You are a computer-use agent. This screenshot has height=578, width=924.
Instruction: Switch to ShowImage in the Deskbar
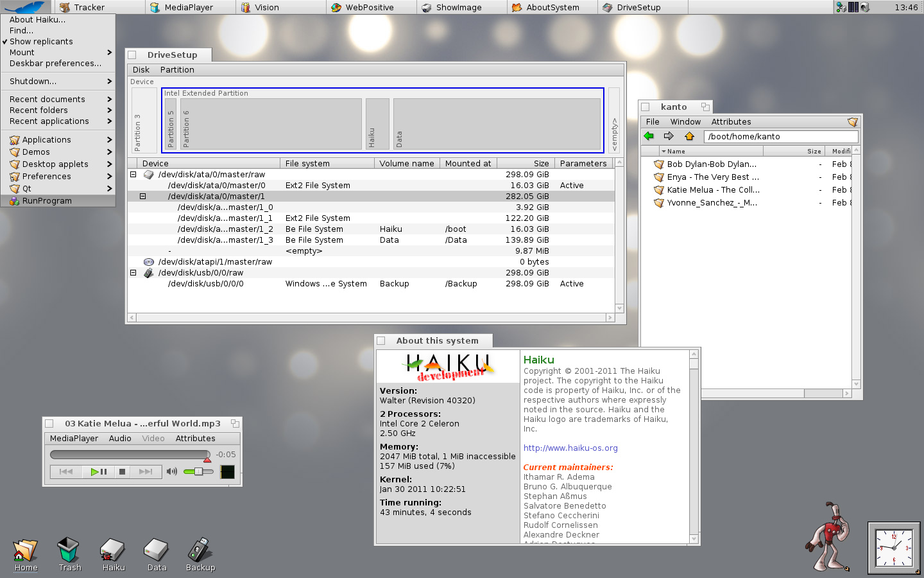[x=461, y=7]
